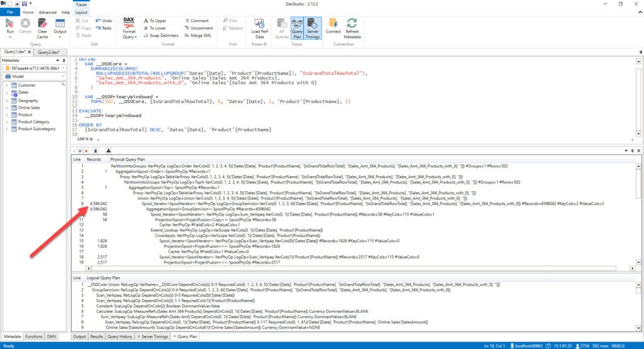The height and width of the screenshot is (349, 644).
Task: Click the Merge XML button
Action: tap(198, 35)
